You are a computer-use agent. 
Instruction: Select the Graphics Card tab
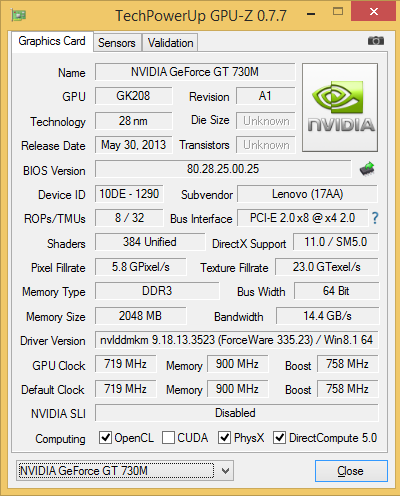coord(52,41)
